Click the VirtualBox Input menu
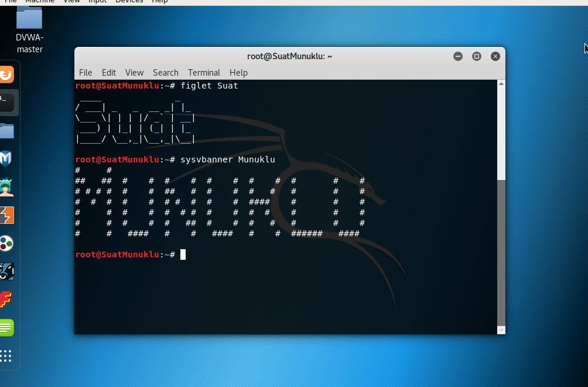The width and height of the screenshot is (588, 387). tap(97, 2)
